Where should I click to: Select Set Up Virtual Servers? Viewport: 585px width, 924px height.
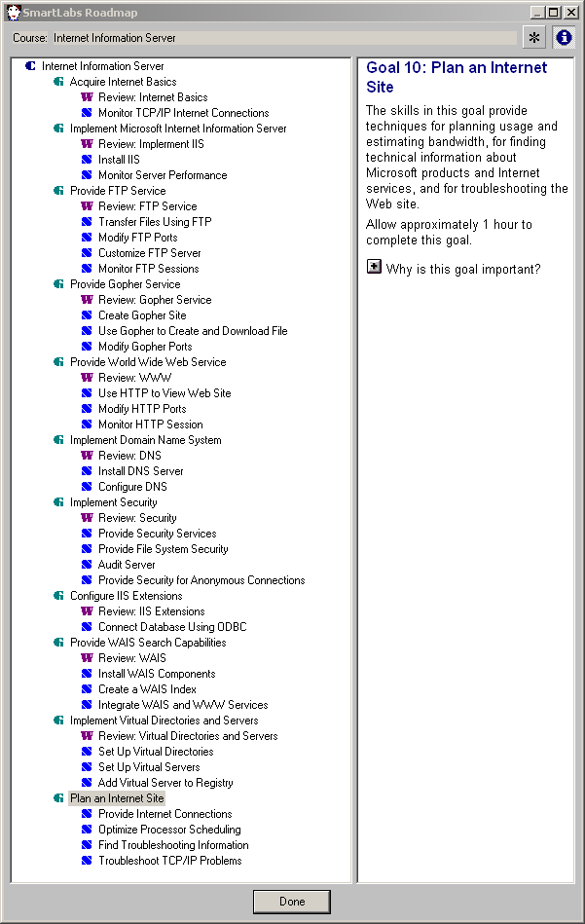(149, 766)
